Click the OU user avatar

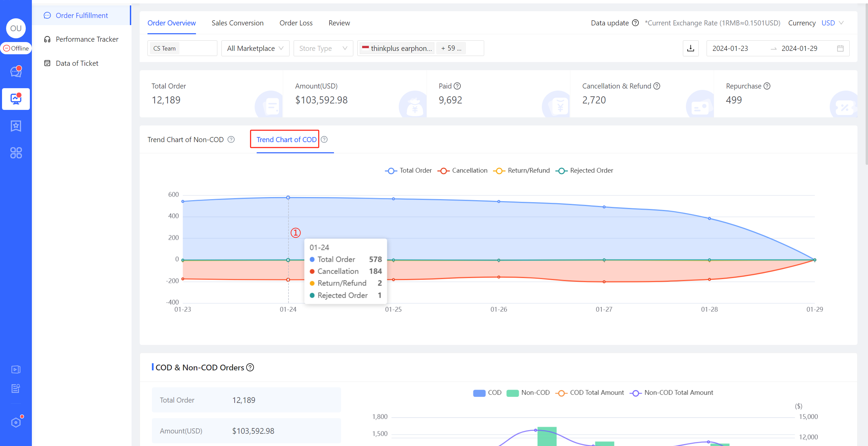click(16, 28)
